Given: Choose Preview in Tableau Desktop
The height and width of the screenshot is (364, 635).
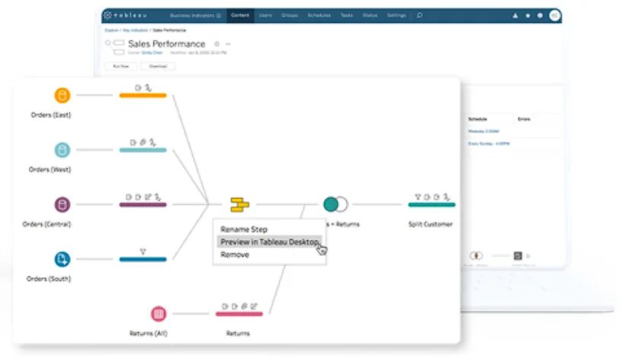Looking at the screenshot, I should 269,242.
